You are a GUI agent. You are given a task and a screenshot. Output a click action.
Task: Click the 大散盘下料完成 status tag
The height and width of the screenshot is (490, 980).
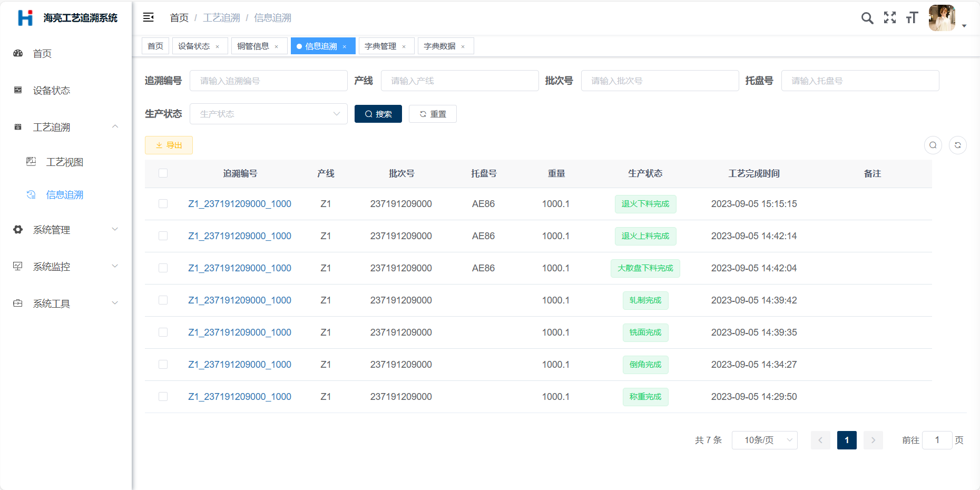pos(645,268)
